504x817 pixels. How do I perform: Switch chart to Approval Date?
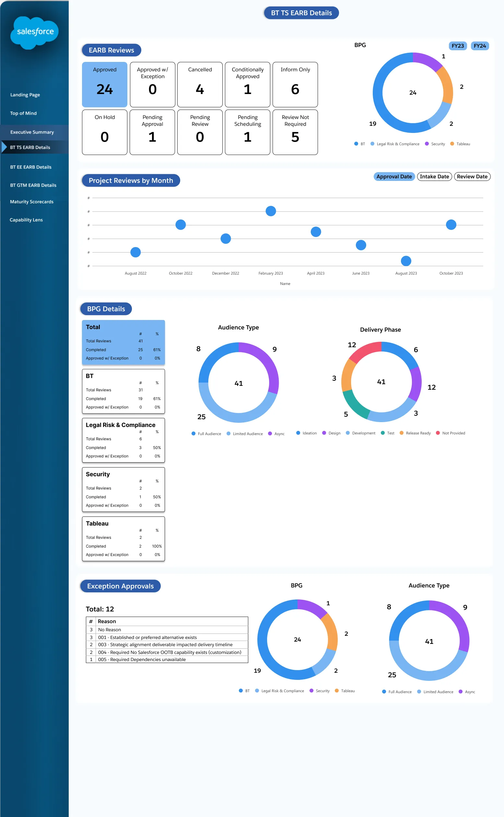(394, 176)
